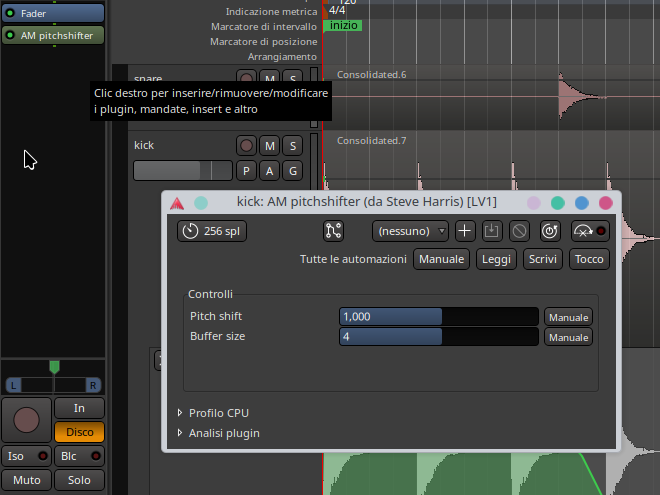Toggle the Iso solo isolate button
660x495 pixels.
pyautogui.click(x=26, y=456)
